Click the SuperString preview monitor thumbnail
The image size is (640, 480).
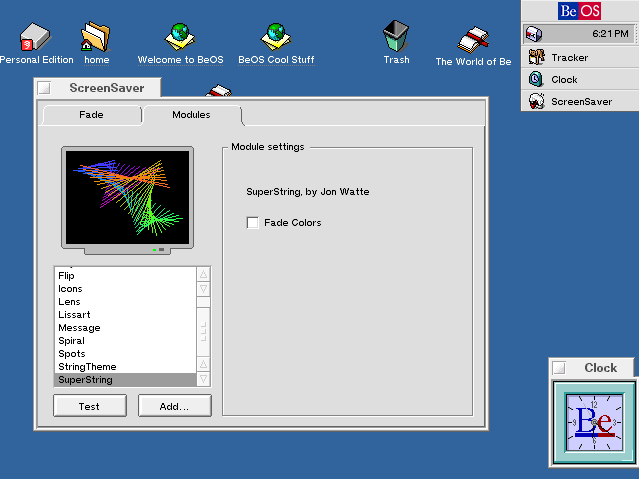pos(127,198)
